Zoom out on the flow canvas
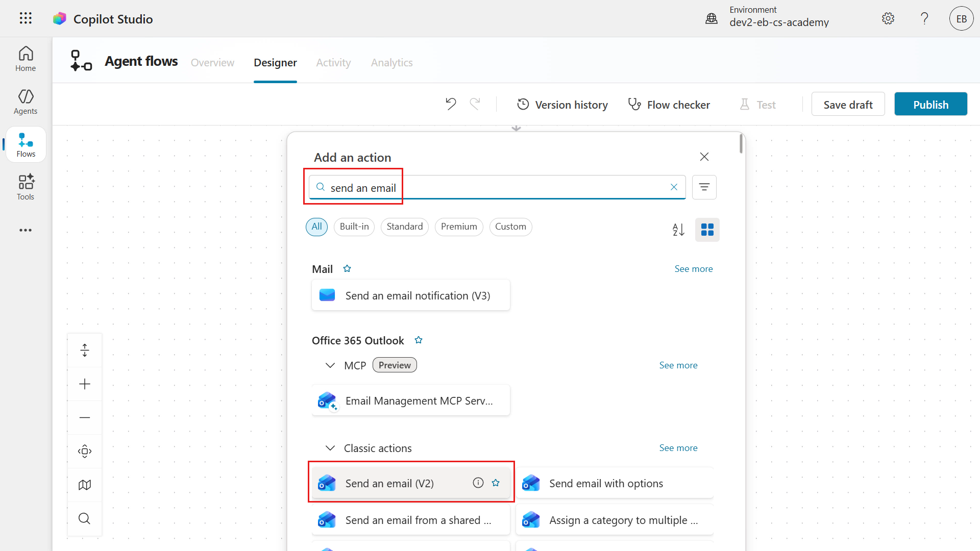This screenshot has height=551, width=980. 85,417
